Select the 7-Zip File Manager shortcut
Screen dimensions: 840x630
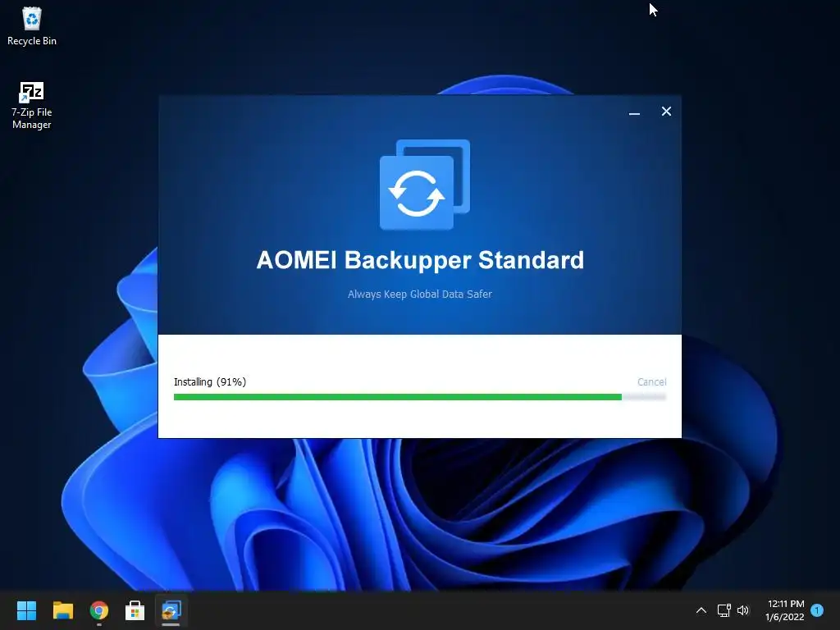(32, 106)
